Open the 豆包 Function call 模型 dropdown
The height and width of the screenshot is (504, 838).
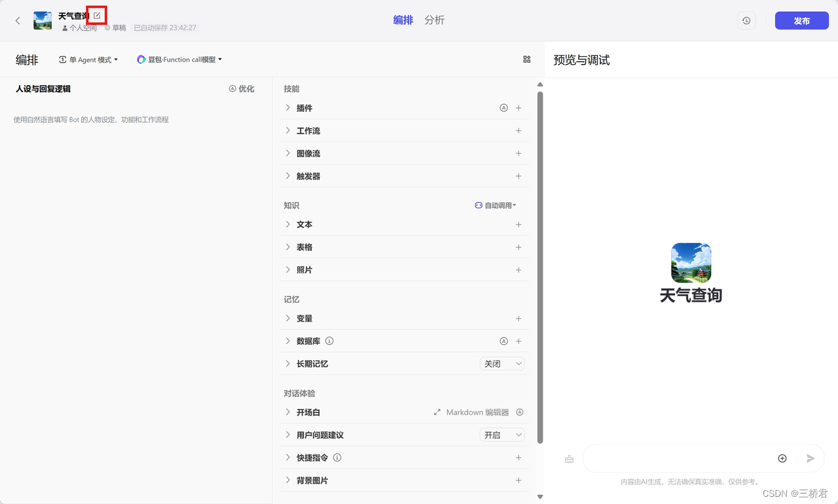pyautogui.click(x=179, y=60)
